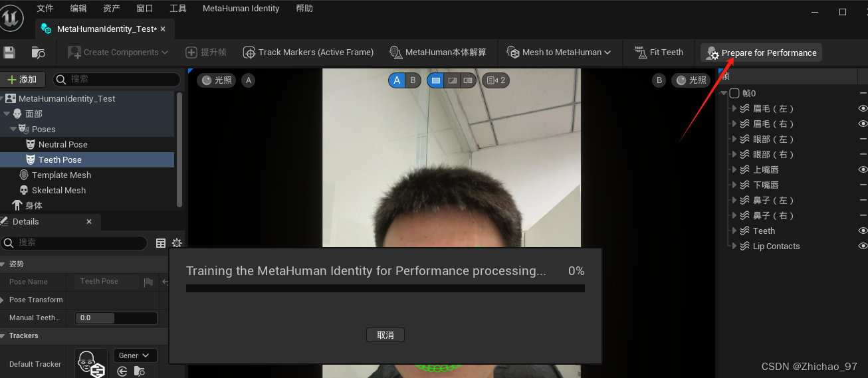Run the MetaHuman本体解算 identity solve
This screenshot has width=868, height=378.
pyautogui.click(x=438, y=52)
